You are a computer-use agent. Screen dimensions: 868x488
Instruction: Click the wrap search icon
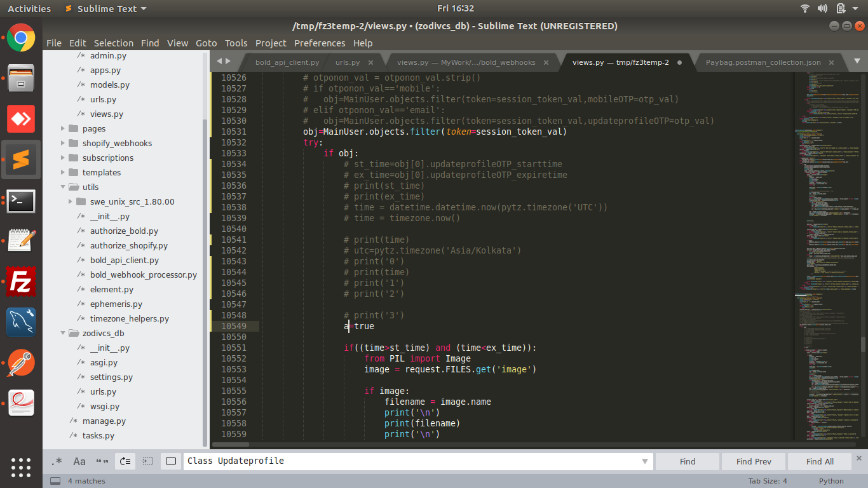pos(125,461)
